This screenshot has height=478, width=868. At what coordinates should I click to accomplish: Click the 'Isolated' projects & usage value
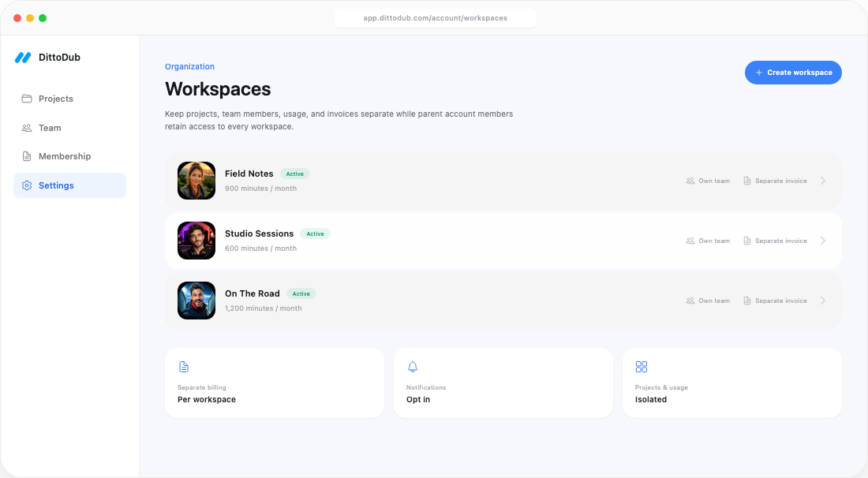(x=651, y=399)
